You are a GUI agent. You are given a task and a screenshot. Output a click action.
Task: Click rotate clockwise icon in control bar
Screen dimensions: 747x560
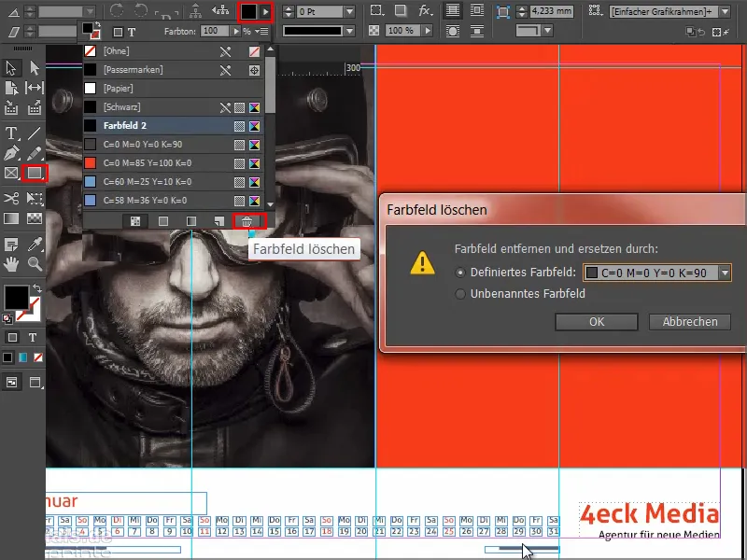pyautogui.click(x=117, y=10)
